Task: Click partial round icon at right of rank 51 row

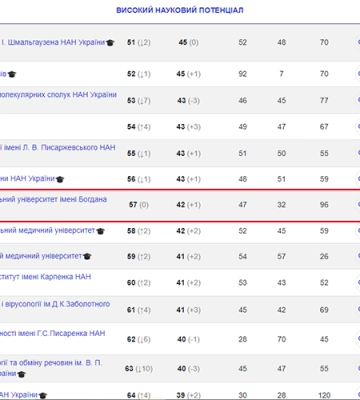Action: pos(358,42)
